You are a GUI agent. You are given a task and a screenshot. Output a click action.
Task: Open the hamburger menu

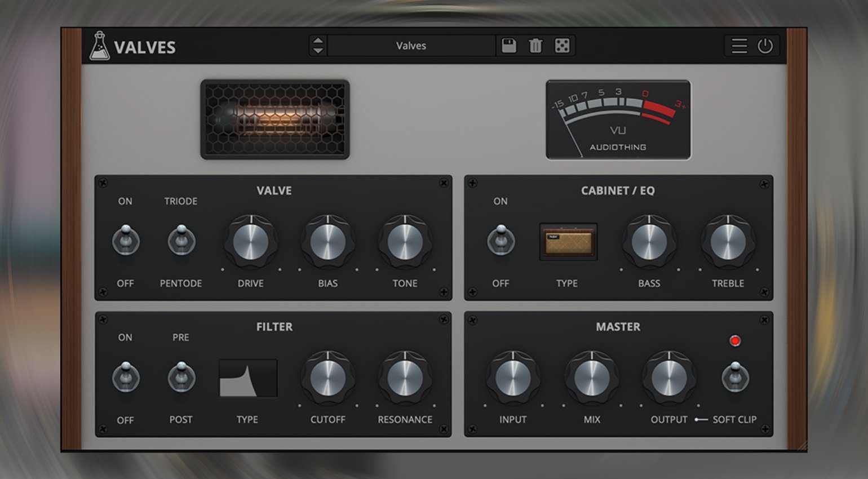[739, 46]
